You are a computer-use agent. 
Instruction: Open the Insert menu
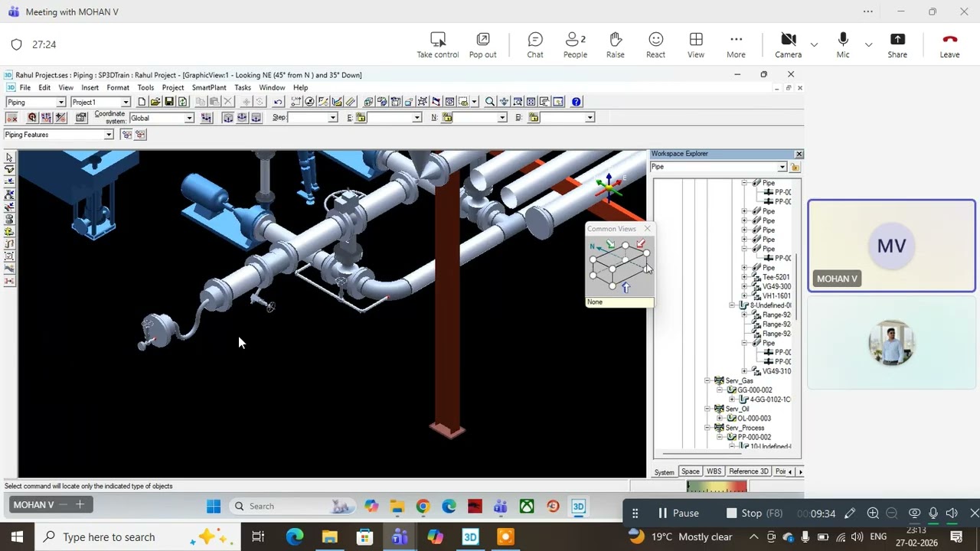90,88
